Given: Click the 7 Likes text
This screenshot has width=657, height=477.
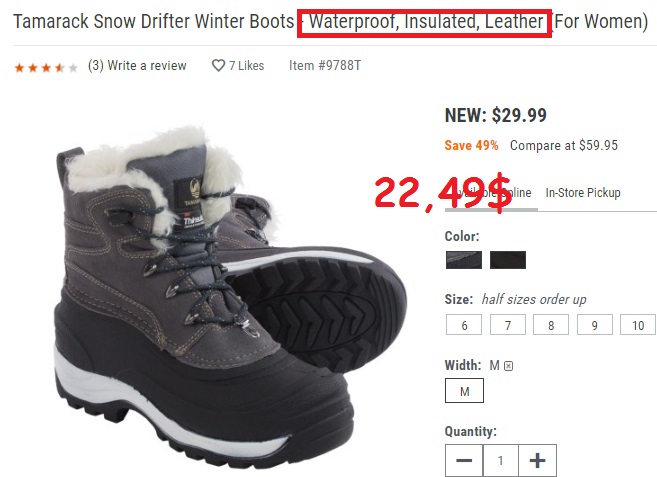Looking at the screenshot, I should coord(246,65).
